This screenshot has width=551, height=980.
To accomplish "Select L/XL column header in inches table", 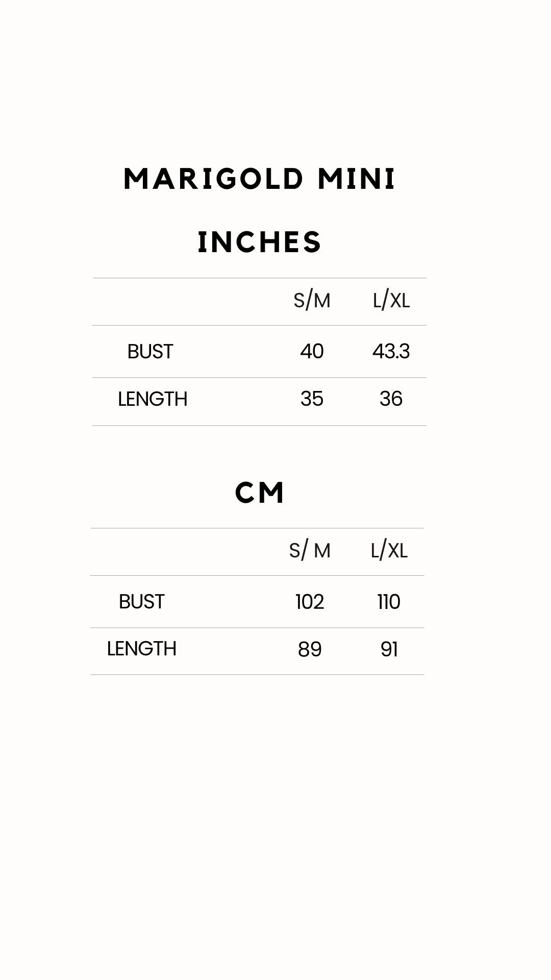I will tap(391, 301).
